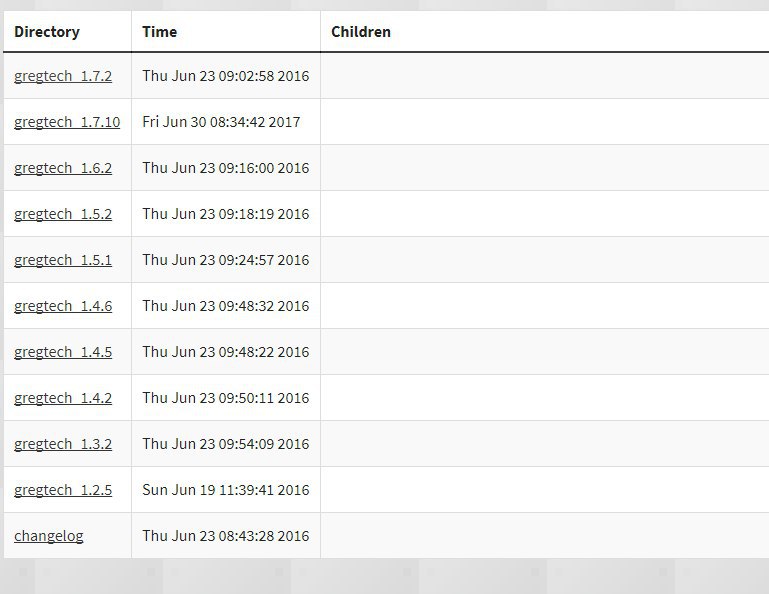Image resolution: width=769 pixels, height=594 pixels.
Task: Open the gregtech_1.4.6 directory link
Action: (63, 306)
